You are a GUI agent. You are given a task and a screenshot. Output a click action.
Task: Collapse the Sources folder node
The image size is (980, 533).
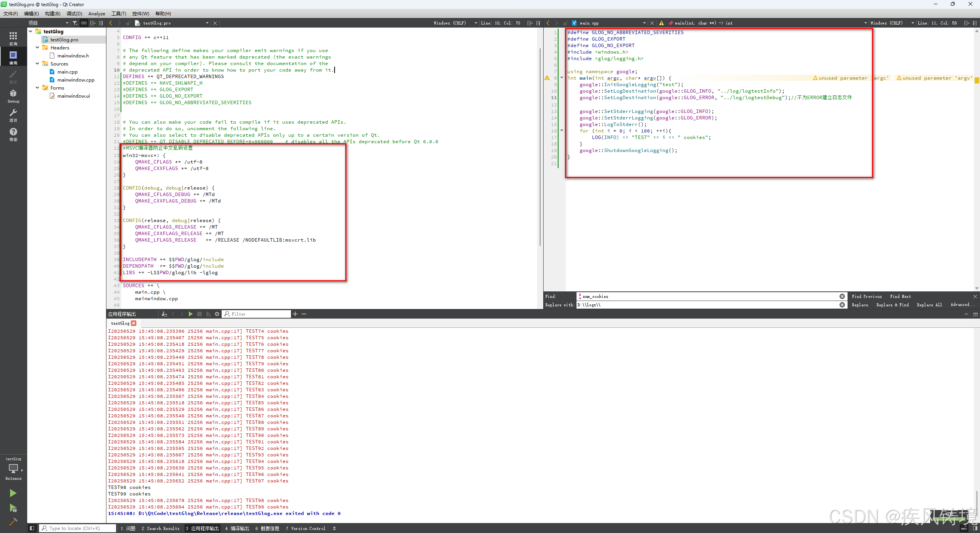(38, 64)
